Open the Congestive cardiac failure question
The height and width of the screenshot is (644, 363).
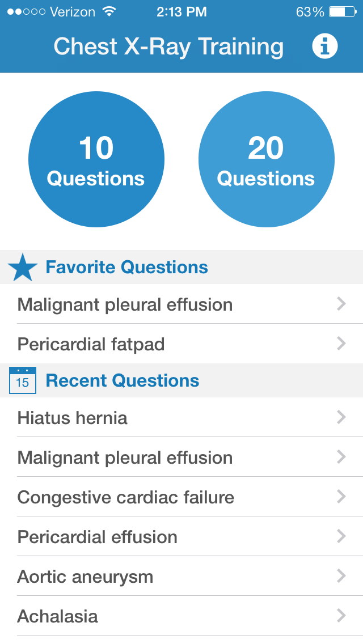pyautogui.click(x=181, y=497)
